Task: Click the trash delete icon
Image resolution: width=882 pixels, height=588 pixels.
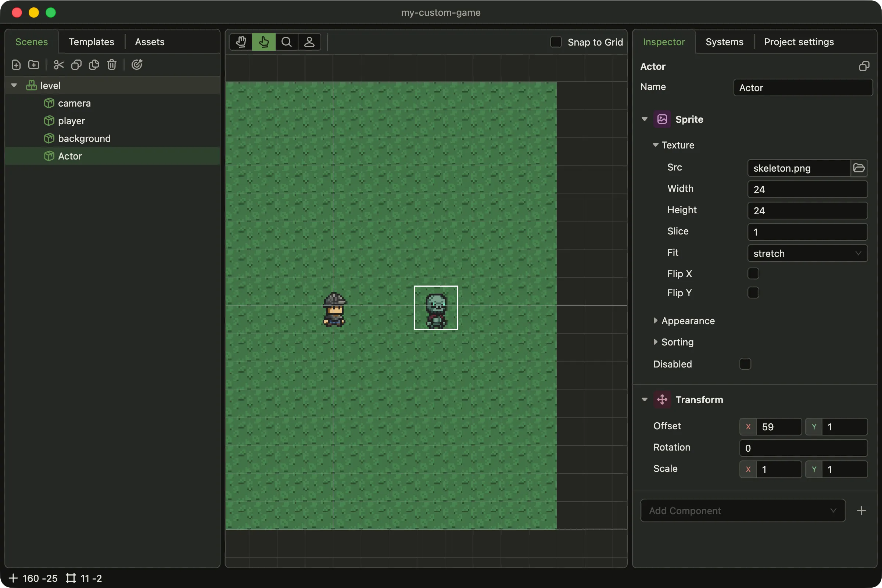Action: point(112,65)
